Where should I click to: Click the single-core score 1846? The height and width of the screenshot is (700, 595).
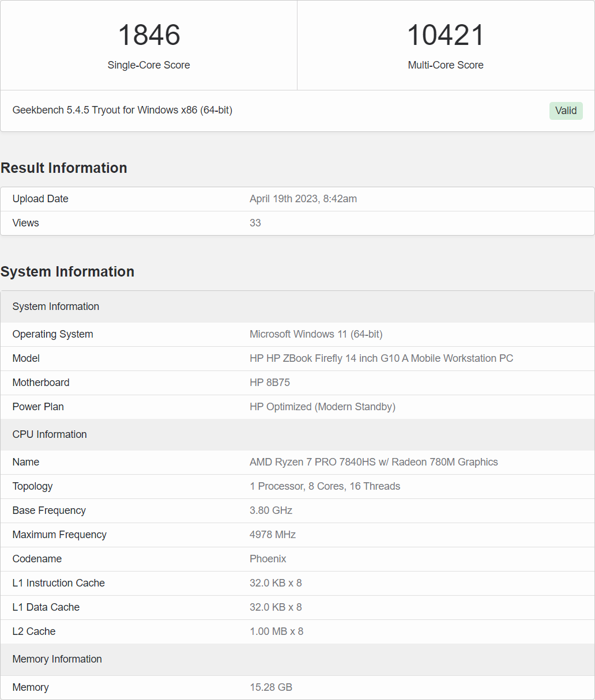coord(149,35)
